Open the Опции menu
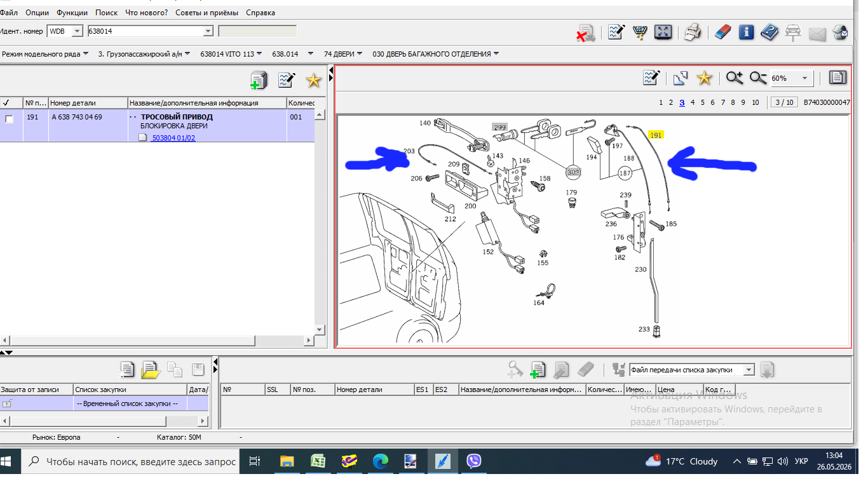This screenshot has height=488, width=868. (37, 13)
